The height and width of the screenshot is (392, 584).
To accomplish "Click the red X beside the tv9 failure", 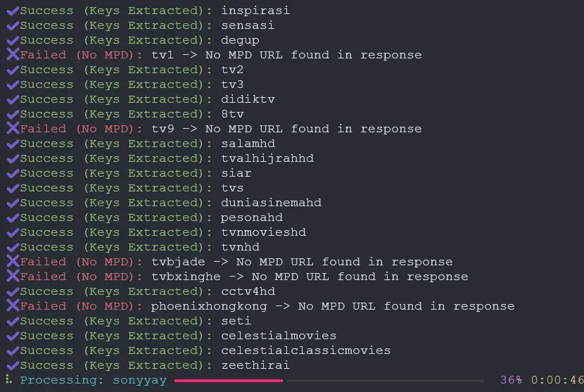I will coord(13,128).
